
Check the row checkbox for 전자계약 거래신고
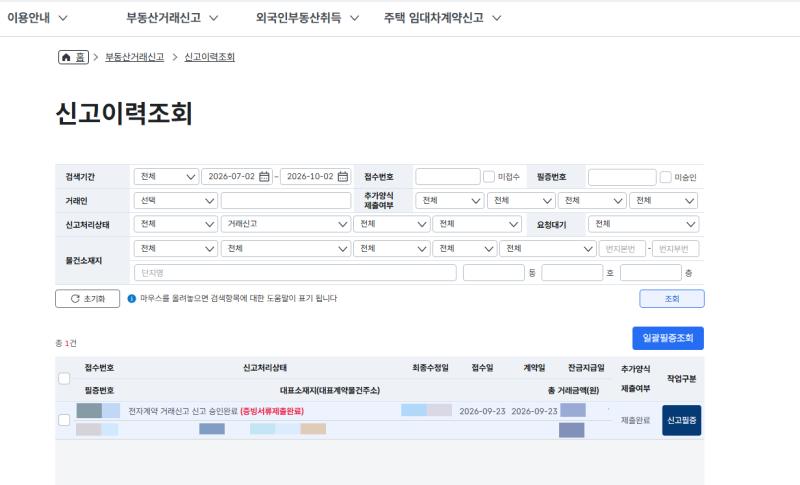(64, 420)
